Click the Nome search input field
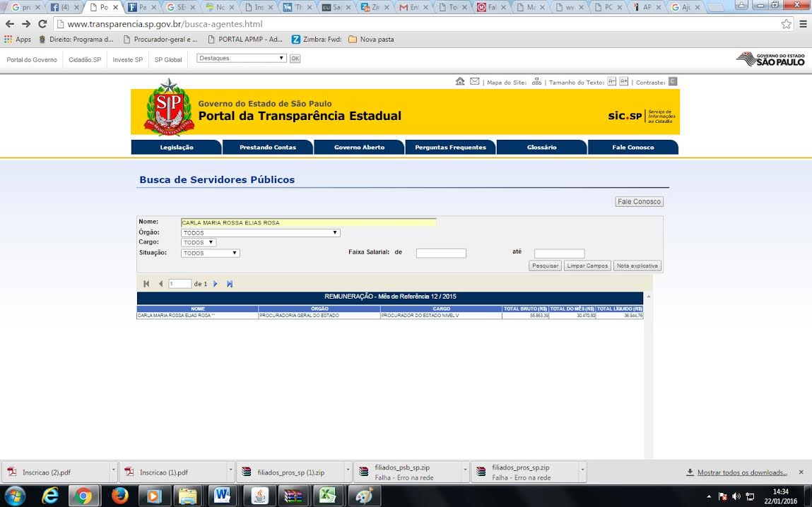812x507 pixels. [x=308, y=222]
